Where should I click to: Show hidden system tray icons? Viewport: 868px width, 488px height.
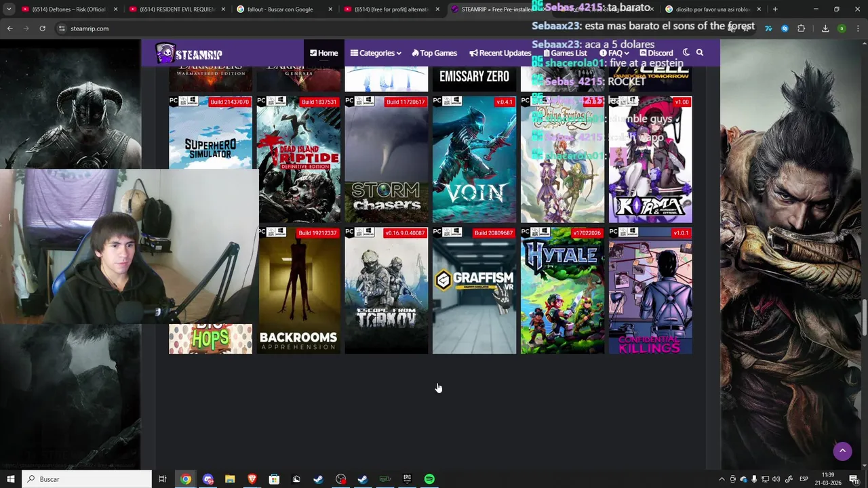(x=722, y=479)
